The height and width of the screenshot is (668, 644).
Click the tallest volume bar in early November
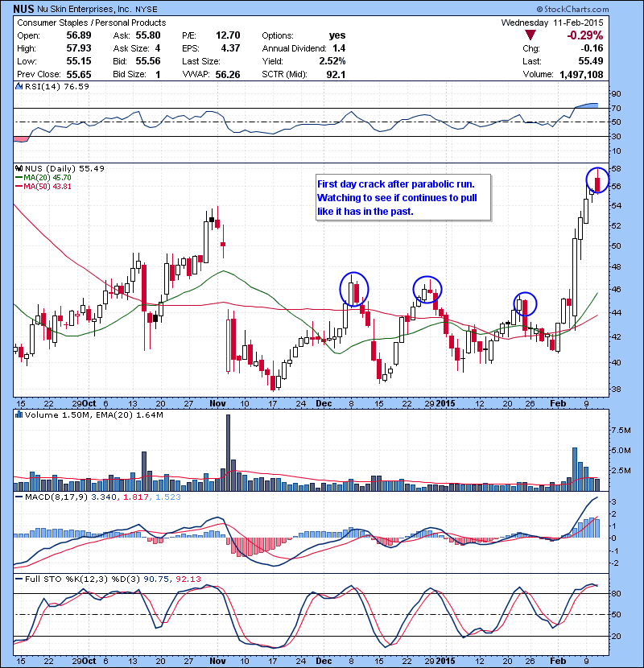(x=228, y=452)
